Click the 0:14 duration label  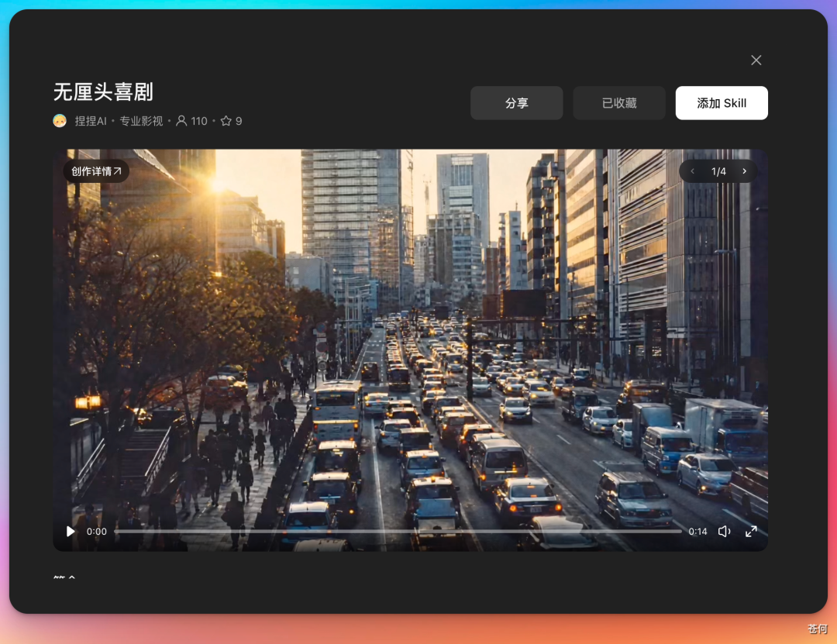tap(697, 532)
